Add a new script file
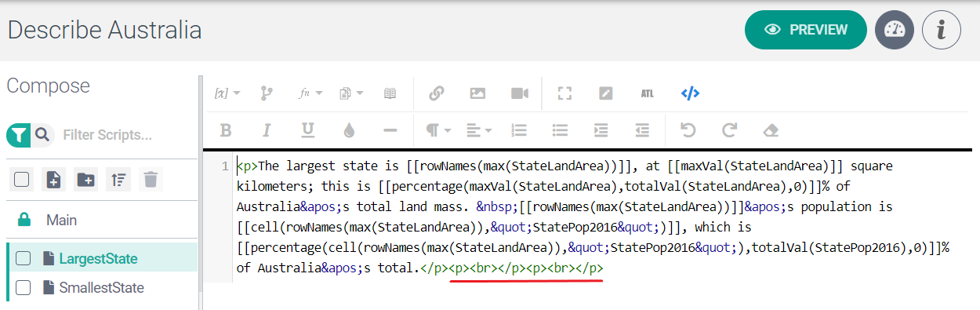 pyautogui.click(x=54, y=180)
